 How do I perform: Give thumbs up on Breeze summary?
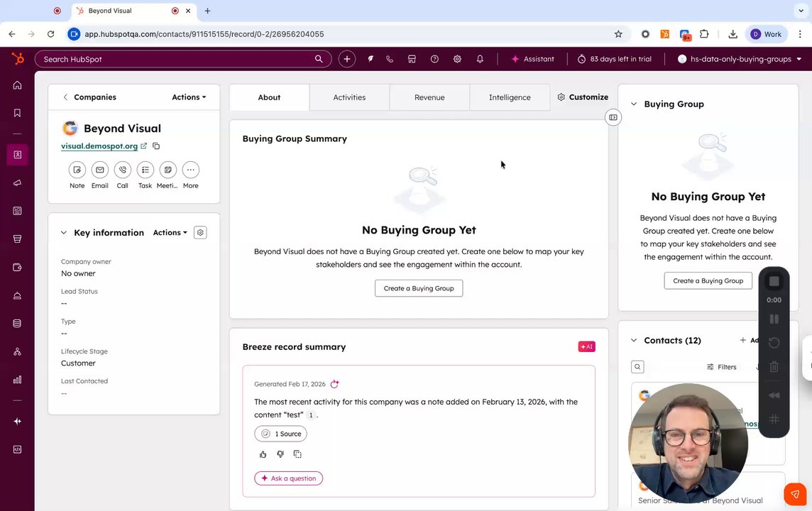coord(263,454)
